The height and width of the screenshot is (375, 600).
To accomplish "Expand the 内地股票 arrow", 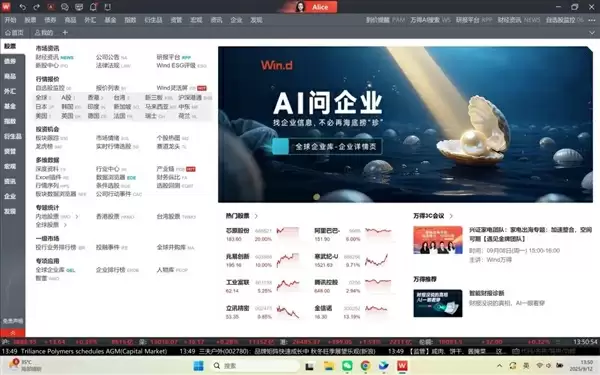I will 77,217.
